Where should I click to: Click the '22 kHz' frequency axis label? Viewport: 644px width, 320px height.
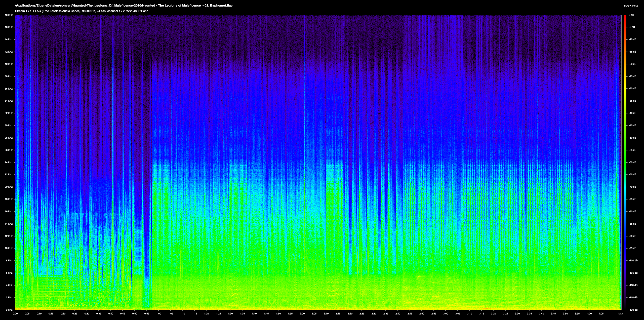(x=8, y=175)
